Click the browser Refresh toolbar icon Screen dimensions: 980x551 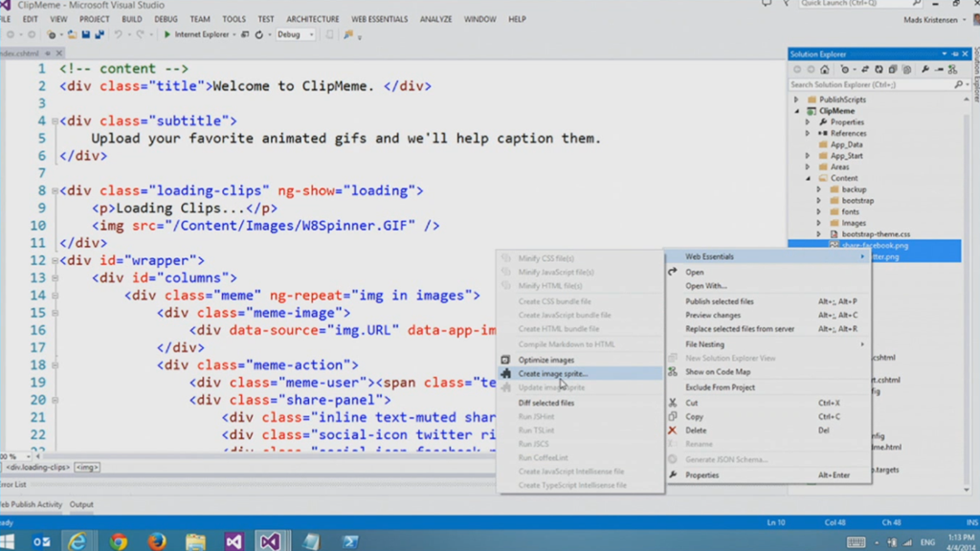pos(258,35)
